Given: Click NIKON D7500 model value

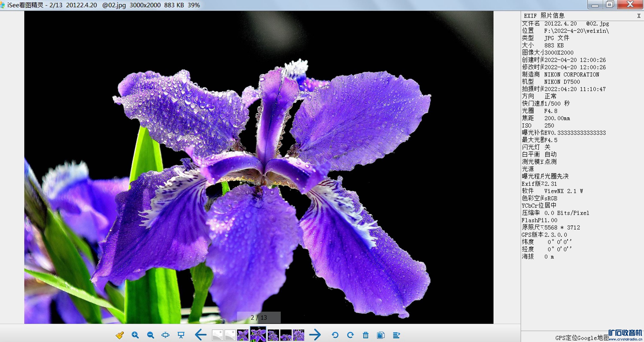Looking at the screenshot, I should (562, 82).
